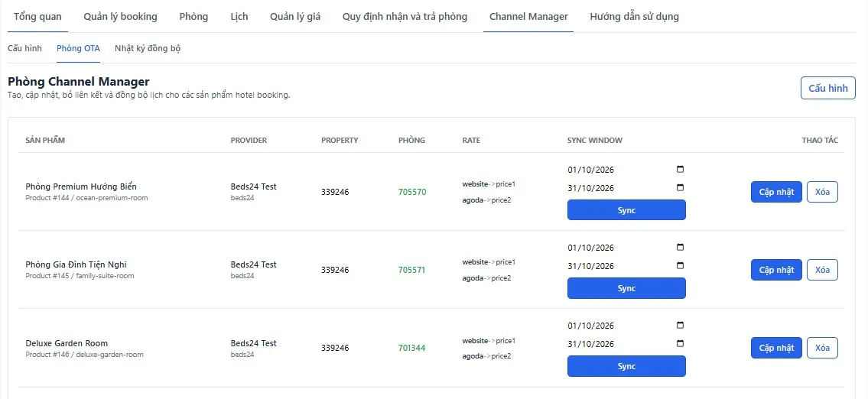
Task: Click Cập nhật for Deluxe Garden Room
Action: [x=777, y=348]
